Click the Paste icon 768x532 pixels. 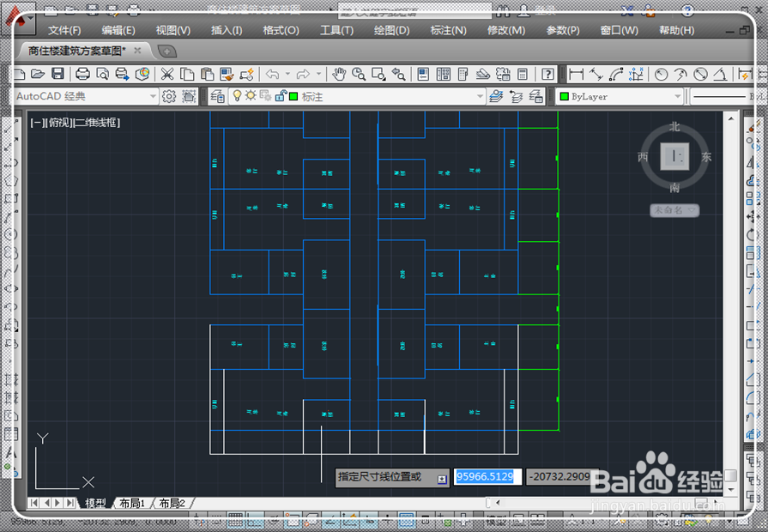[x=207, y=75]
